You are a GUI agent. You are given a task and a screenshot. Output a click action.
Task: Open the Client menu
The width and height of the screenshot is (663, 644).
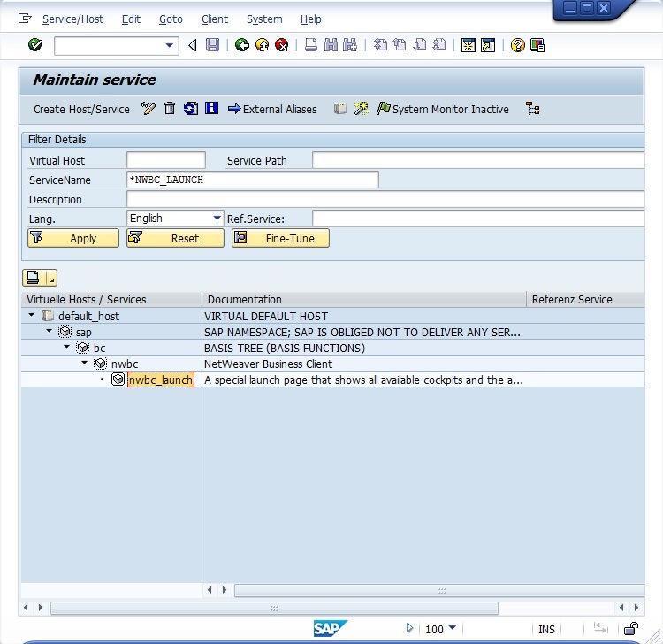[x=215, y=19]
